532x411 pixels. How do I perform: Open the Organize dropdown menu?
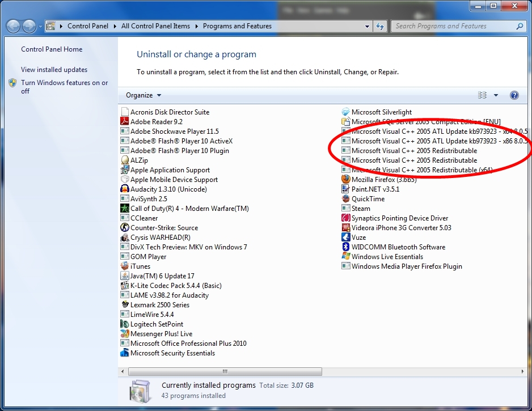point(143,95)
